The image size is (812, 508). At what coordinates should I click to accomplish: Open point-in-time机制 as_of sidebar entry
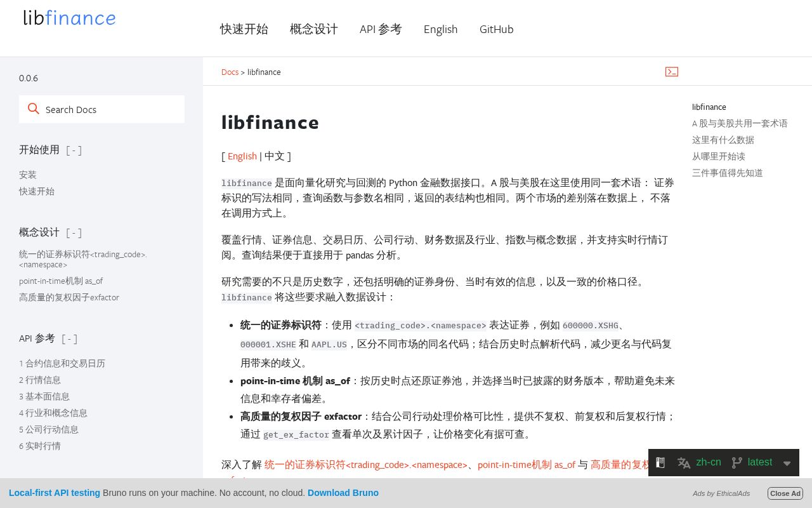click(61, 281)
